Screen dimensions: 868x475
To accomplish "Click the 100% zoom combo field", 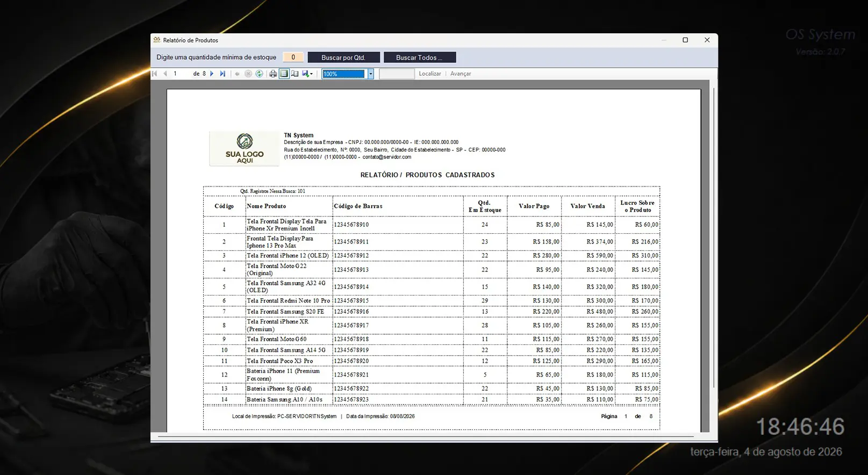I will click(344, 74).
